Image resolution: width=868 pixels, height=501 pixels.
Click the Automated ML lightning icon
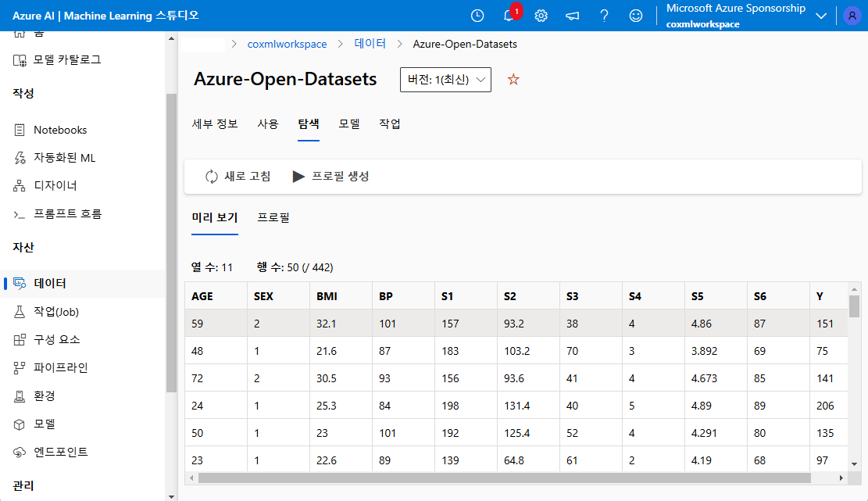(20, 158)
